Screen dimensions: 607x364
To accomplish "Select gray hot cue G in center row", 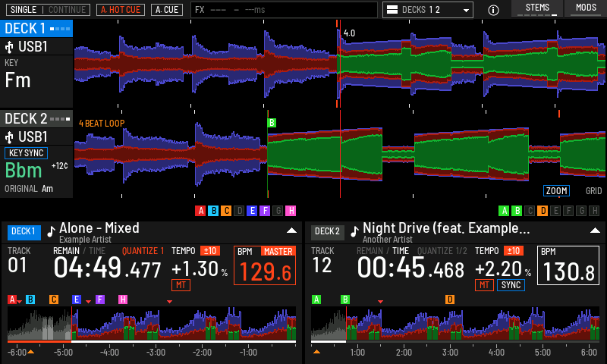I will 278,211.
